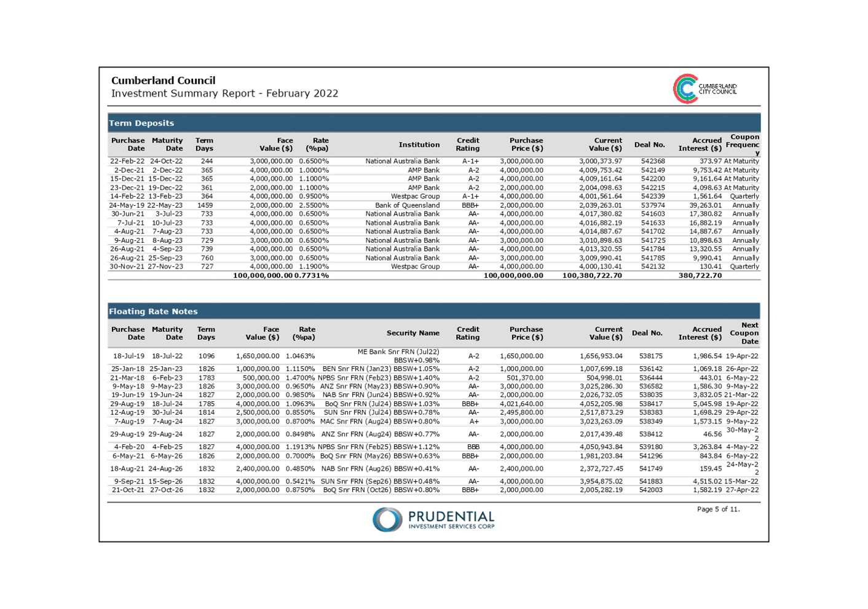Click purchase price '4,021,640.00'
Image resolution: width=868 pixels, height=609 pixels.
(521, 404)
